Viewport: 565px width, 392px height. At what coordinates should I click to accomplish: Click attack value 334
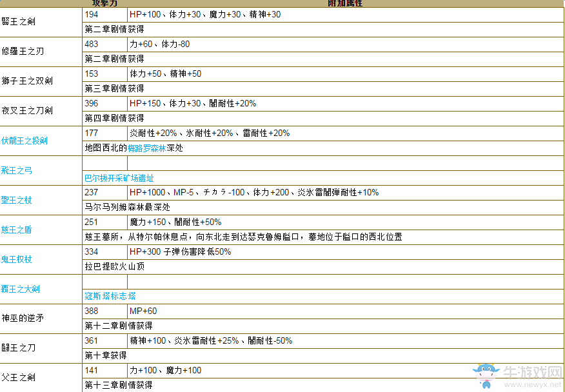click(91, 251)
